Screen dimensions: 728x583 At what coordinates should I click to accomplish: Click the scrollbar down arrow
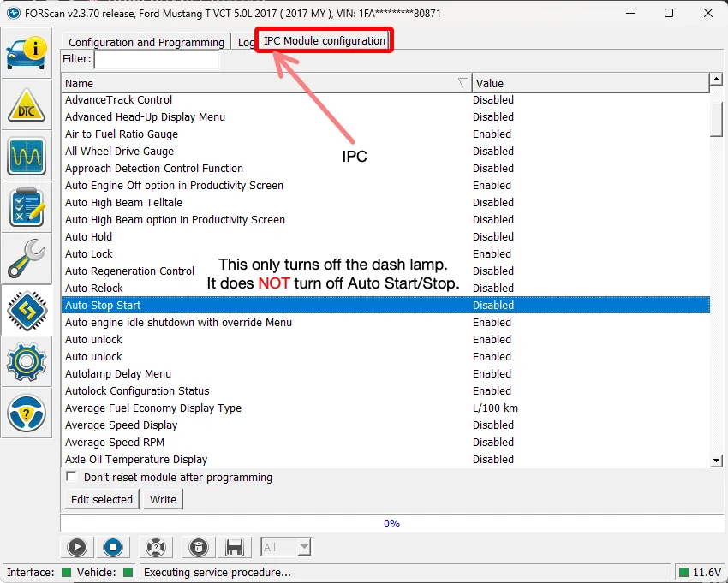pos(716,461)
